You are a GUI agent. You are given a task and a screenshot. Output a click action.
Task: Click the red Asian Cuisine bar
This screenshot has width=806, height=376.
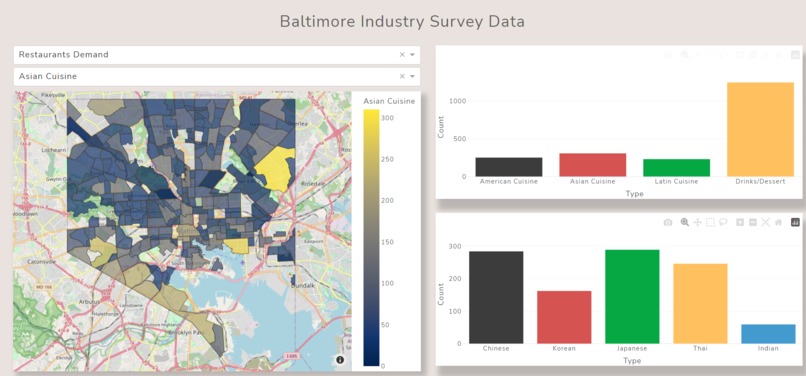pyautogui.click(x=592, y=165)
